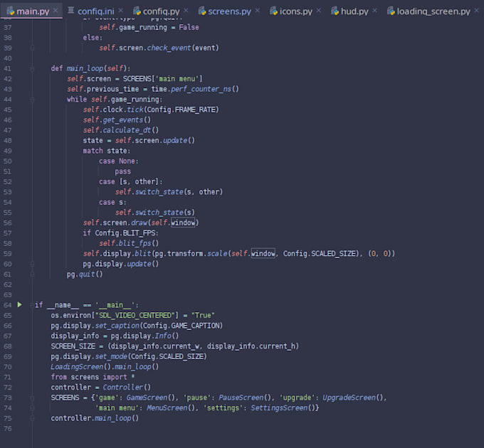Click 'display_info' assignment on line 67
The width and height of the screenshot is (484, 448).
click(75, 336)
